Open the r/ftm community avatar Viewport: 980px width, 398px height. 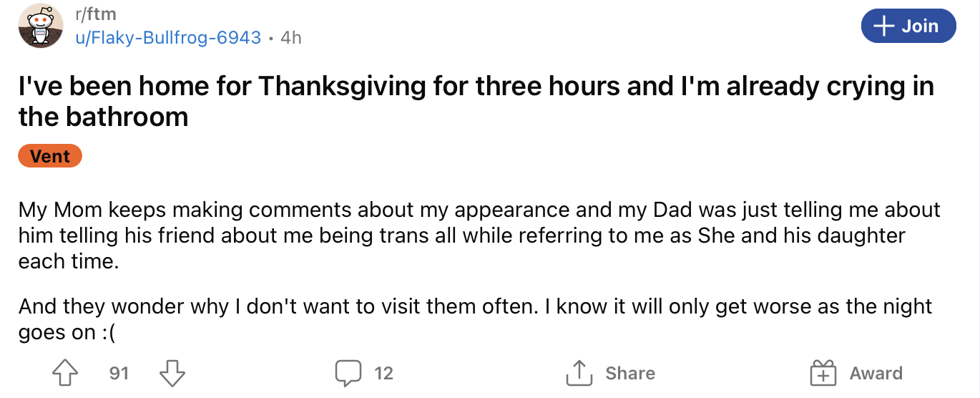pyautogui.click(x=41, y=25)
